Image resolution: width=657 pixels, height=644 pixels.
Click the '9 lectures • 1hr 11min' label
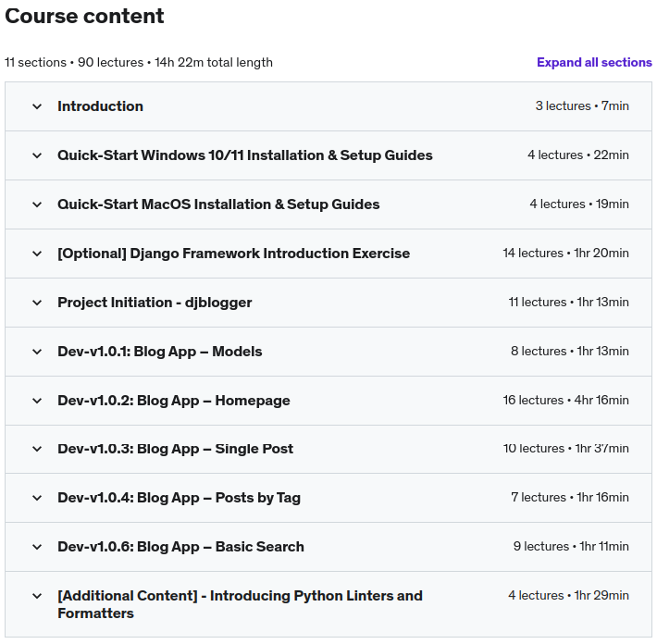pos(571,546)
